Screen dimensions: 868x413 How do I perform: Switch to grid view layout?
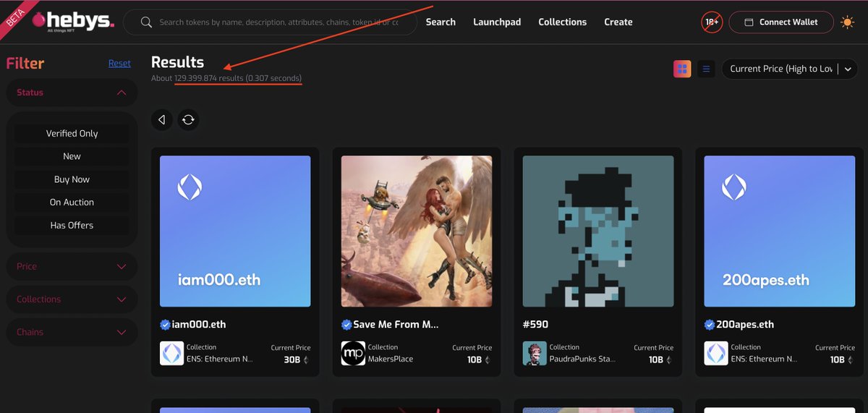tap(682, 69)
